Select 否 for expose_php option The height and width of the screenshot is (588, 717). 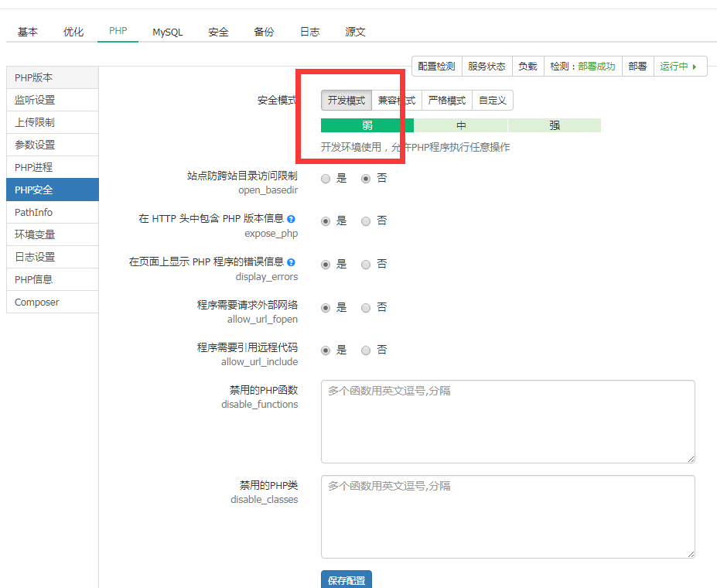[366, 221]
